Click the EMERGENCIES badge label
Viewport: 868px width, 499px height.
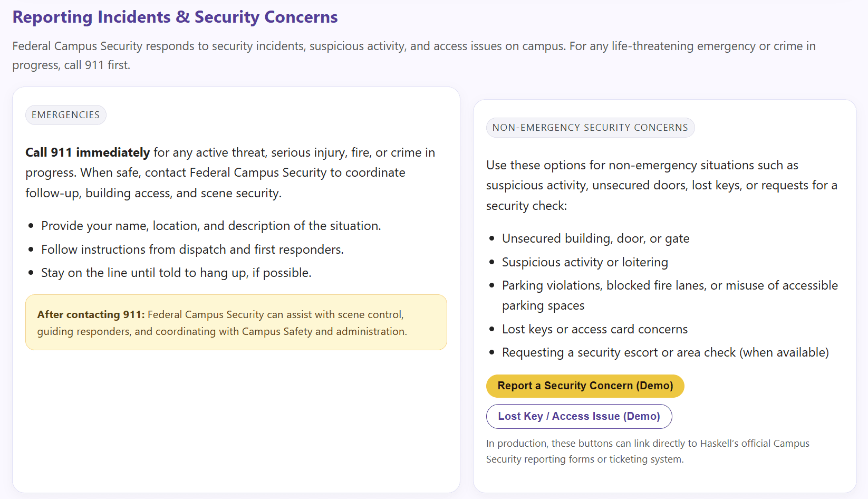pyautogui.click(x=65, y=115)
